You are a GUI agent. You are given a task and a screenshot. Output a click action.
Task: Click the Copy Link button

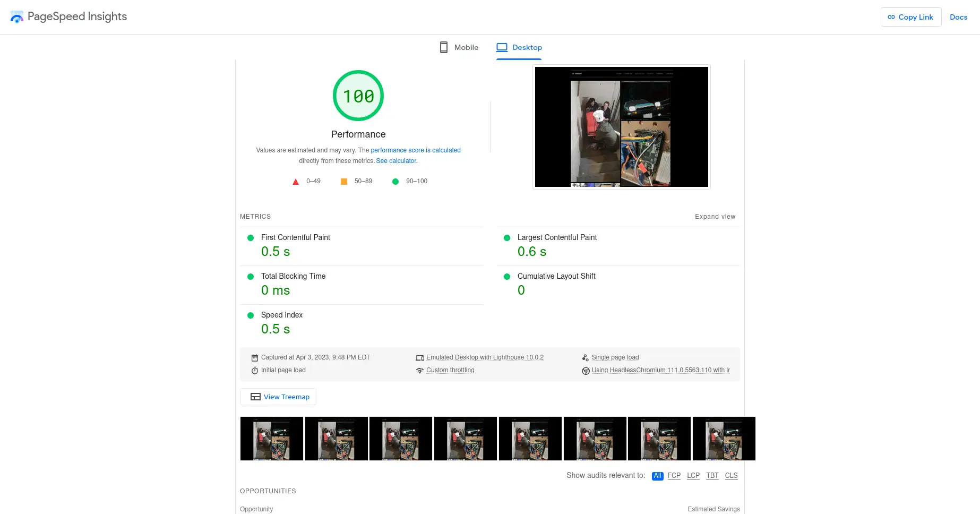point(911,17)
